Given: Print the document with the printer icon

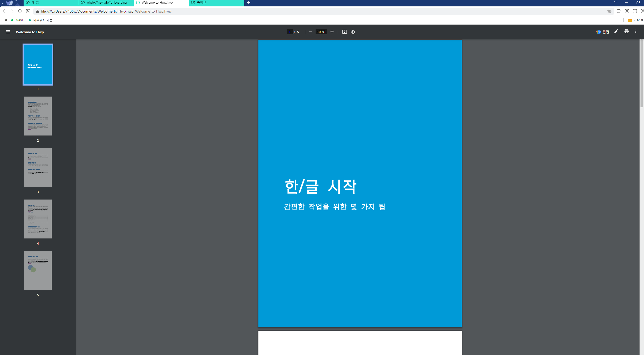Looking at the screenshot, I should click(x=626, y=32).
